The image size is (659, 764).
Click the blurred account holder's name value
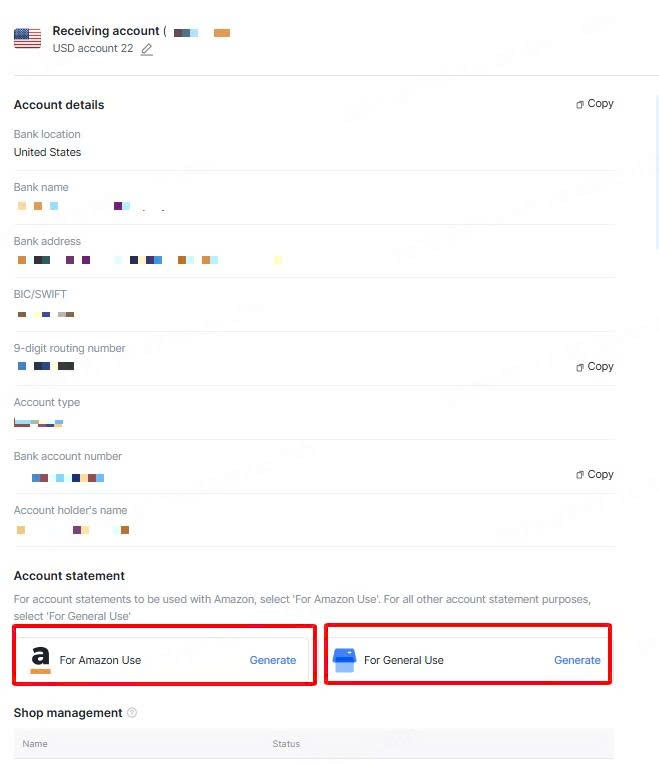[x=73, y=530]
